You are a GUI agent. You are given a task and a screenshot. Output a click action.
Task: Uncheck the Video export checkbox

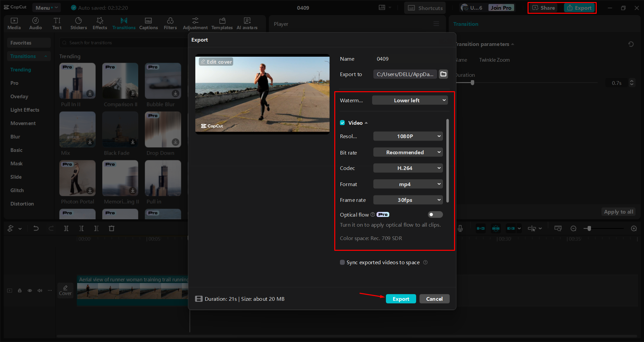(x=342, y=123)
